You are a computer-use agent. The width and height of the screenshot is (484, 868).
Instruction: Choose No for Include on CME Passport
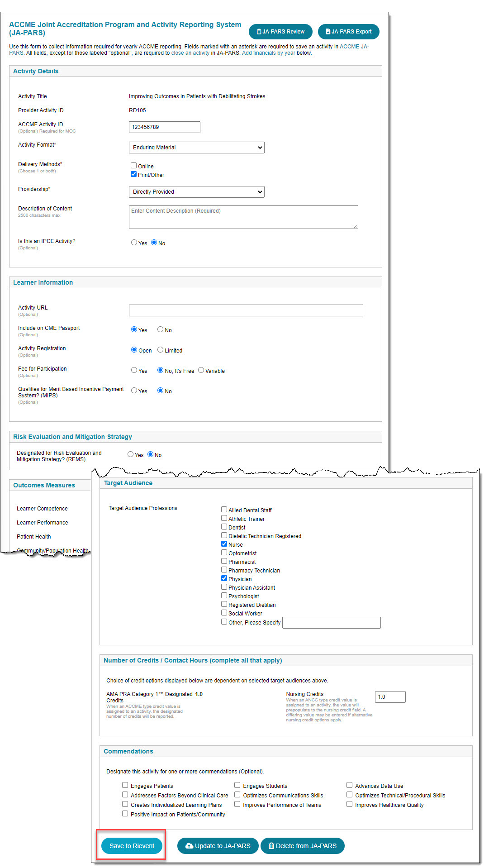[x=160, y=329]
